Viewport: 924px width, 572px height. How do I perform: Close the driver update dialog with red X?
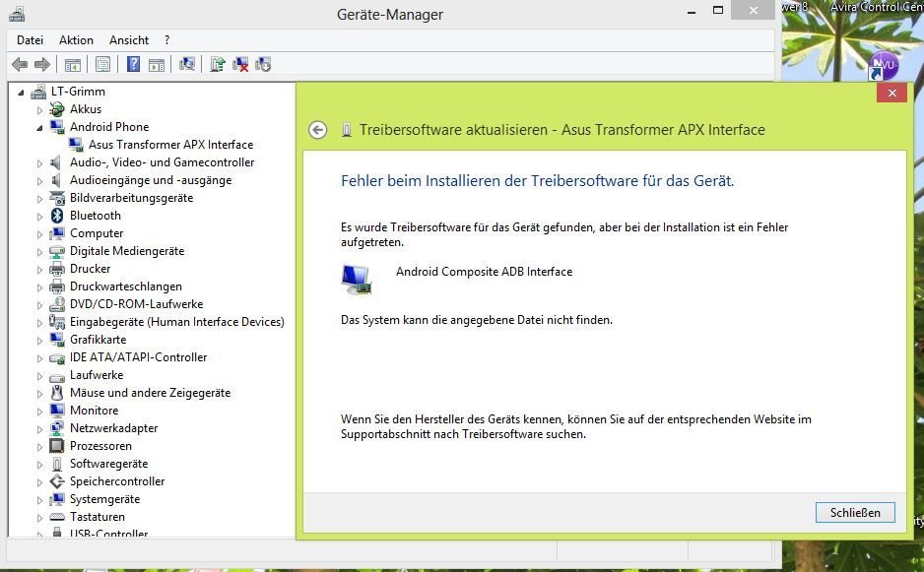[891, 94]
